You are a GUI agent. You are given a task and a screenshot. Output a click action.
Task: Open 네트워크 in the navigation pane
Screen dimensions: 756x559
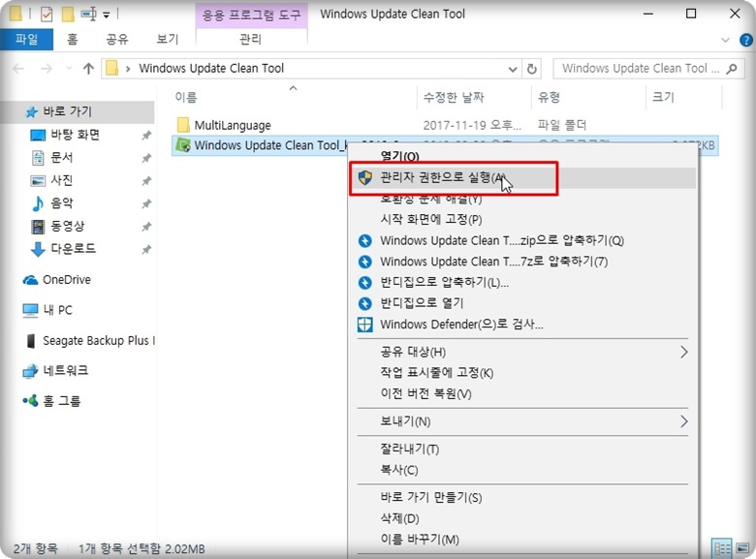coord(66,371)
